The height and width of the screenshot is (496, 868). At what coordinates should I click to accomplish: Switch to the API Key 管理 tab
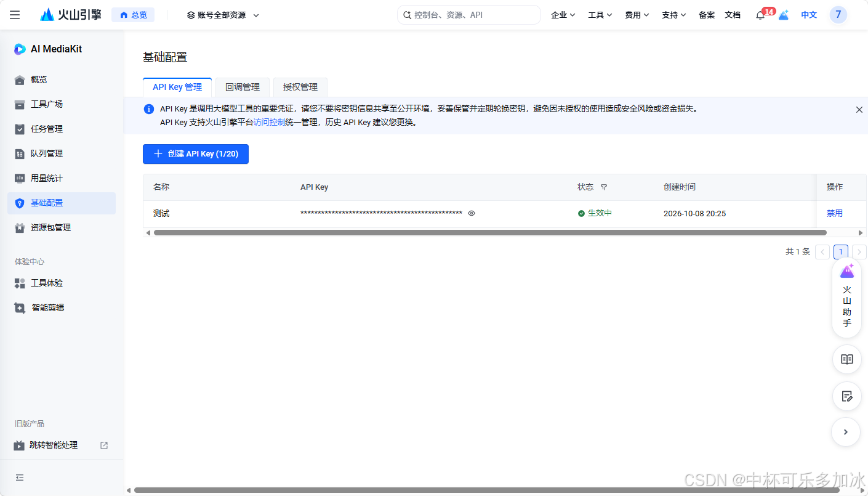click(x=177, y=87)
